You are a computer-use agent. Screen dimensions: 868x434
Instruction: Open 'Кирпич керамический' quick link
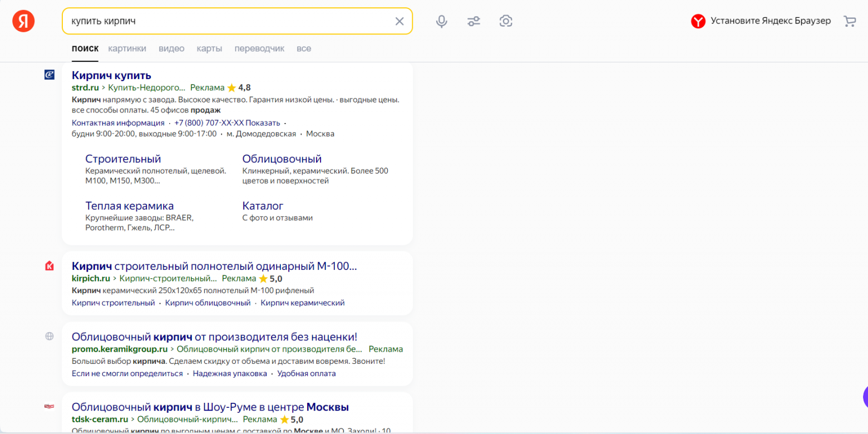[303, 303]
